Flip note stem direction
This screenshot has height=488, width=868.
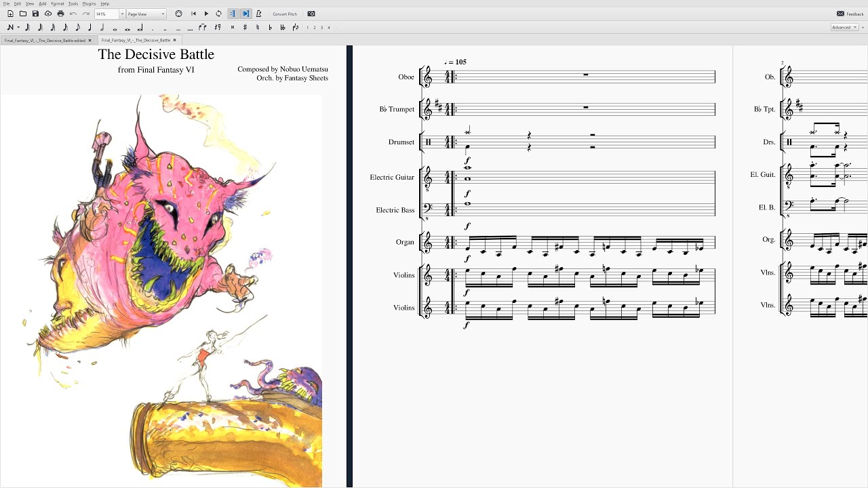(x=296, y=27)
